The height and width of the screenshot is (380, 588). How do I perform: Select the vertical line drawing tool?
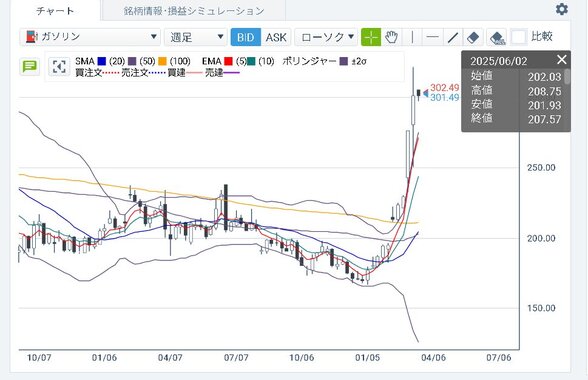tap(412, 37)
